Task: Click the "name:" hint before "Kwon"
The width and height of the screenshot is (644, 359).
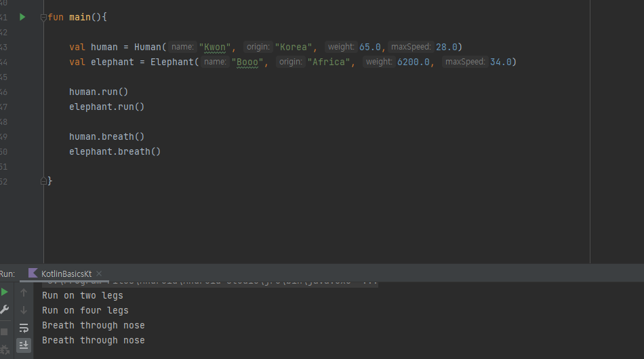Action: (x=182, y=47)
